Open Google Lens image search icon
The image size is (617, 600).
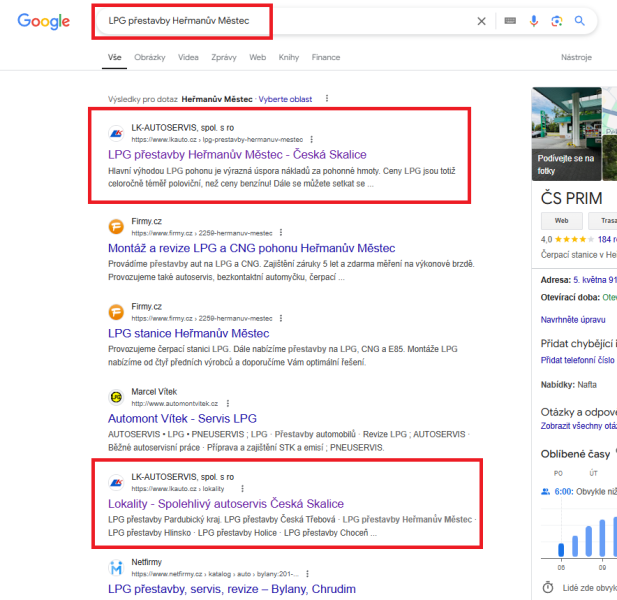coord(556,21)
